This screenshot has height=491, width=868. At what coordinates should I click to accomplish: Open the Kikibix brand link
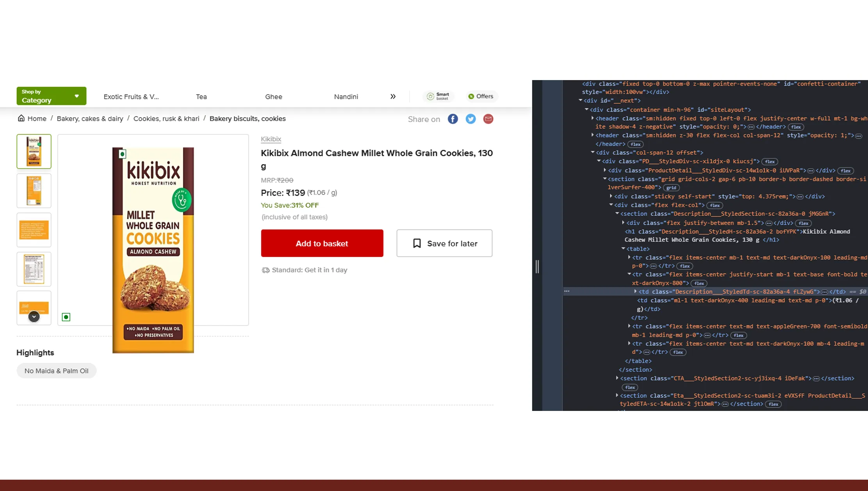pos(271,139)
